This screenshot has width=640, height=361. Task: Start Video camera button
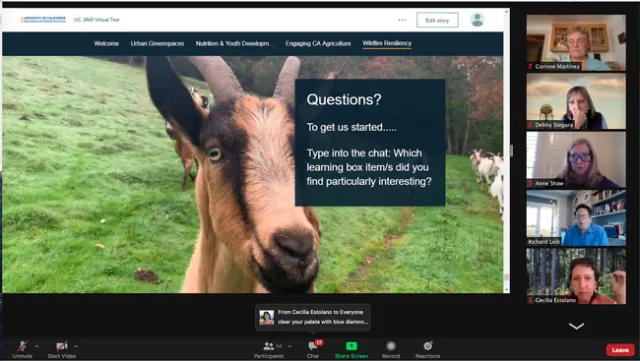pos(62,350)
